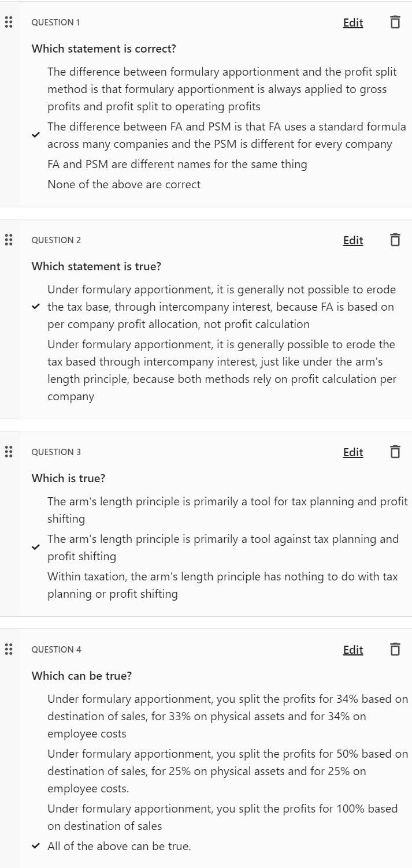Viewport: 412px width, 868px height.
Task: Click Question 2 reorder handle
Action: 8,240
